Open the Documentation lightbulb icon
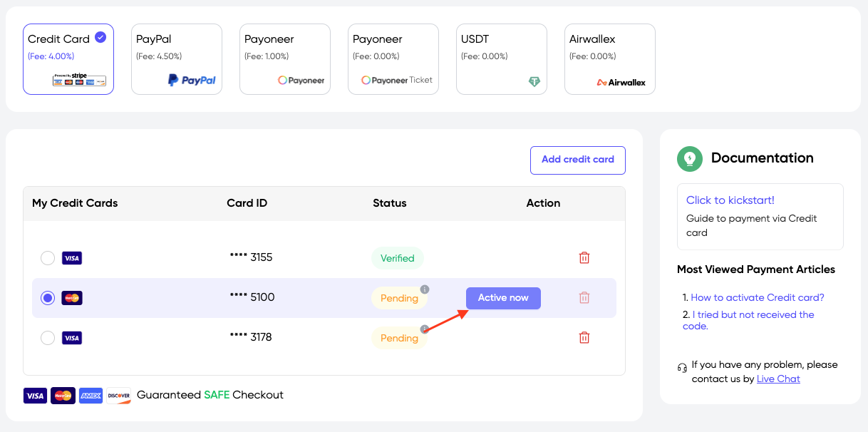The width and height of the screenshot is (868, 432). click(689, 158)
